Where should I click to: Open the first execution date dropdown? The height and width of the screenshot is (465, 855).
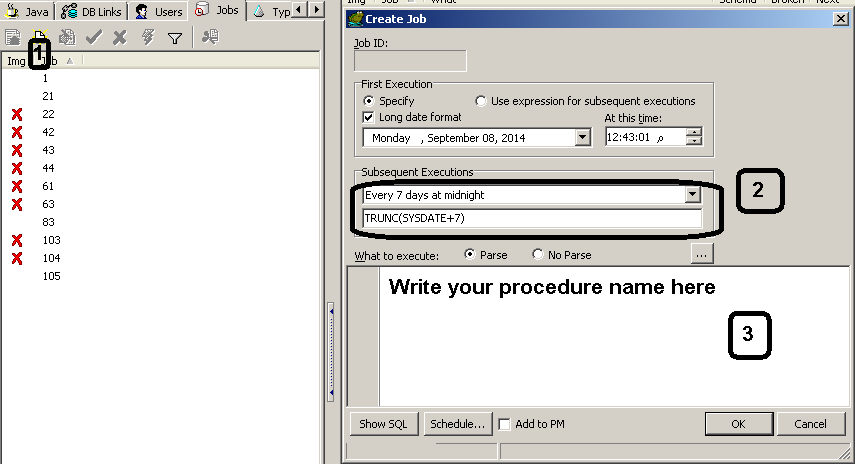(x=583, y=138)
